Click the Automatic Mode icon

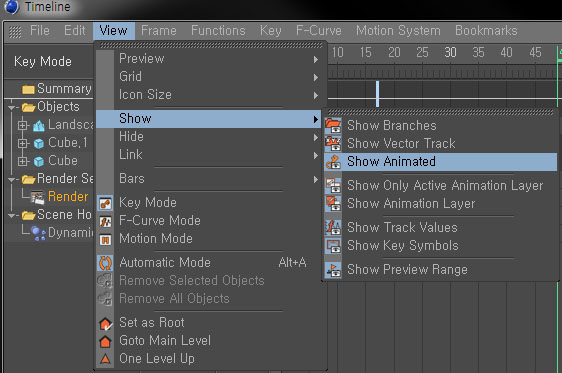point(105,263)
